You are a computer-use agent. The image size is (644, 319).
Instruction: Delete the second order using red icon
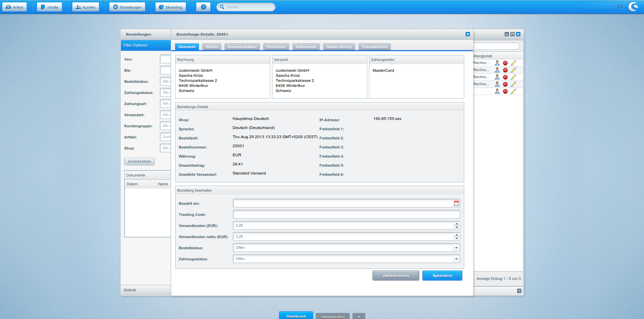505,70
